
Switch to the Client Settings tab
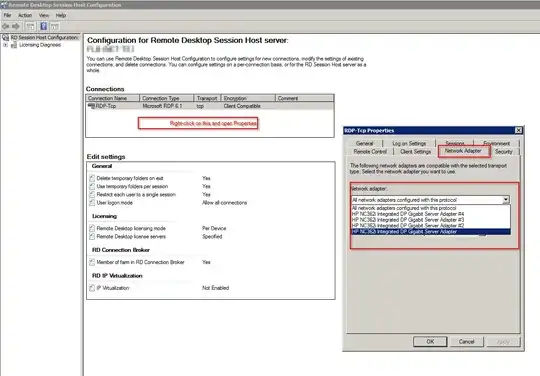[x=416, y=152]
